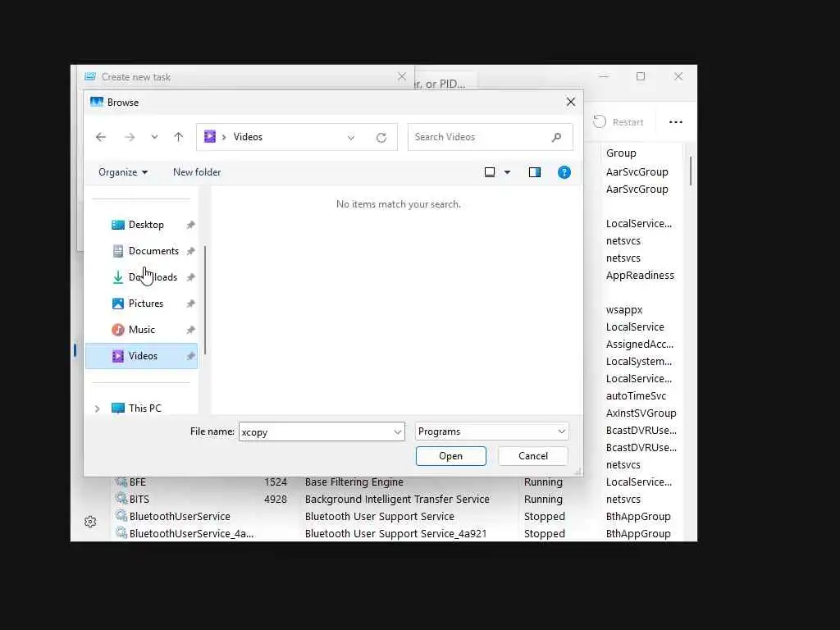This screenshot has width=840, height=630.
Task: Click the wsappx group cell
Action: pyautogui.click(x=624, y=310)
